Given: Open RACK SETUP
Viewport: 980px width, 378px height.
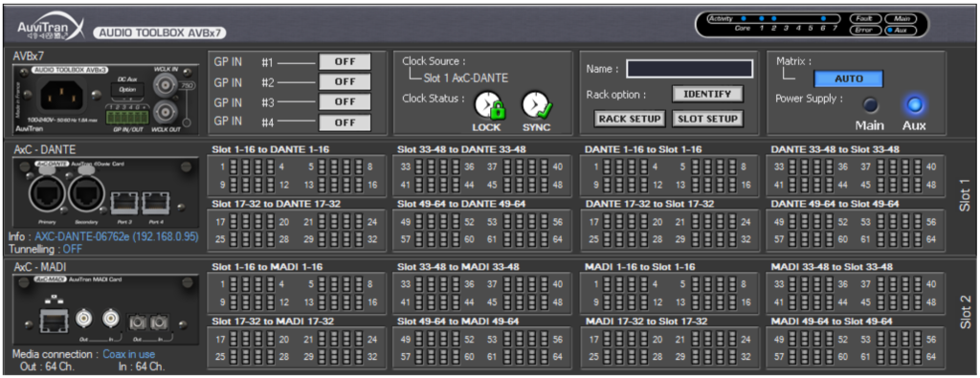Looking at the screenshot, I should coord(630,119).
